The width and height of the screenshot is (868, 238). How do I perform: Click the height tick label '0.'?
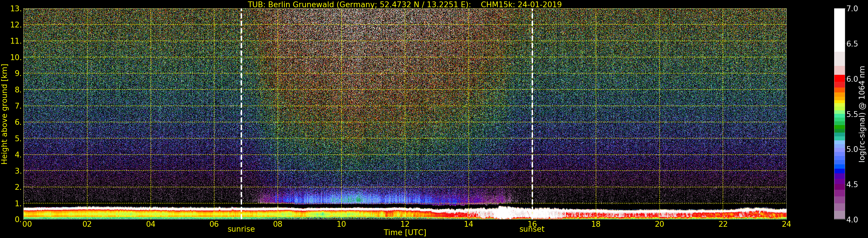18,219
